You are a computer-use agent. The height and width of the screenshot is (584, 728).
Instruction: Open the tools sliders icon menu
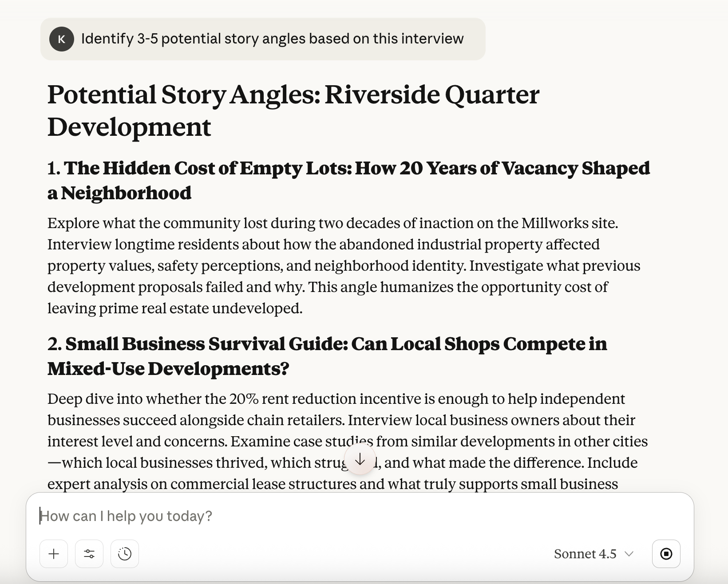pyautogui.click(x=89, y=554)
